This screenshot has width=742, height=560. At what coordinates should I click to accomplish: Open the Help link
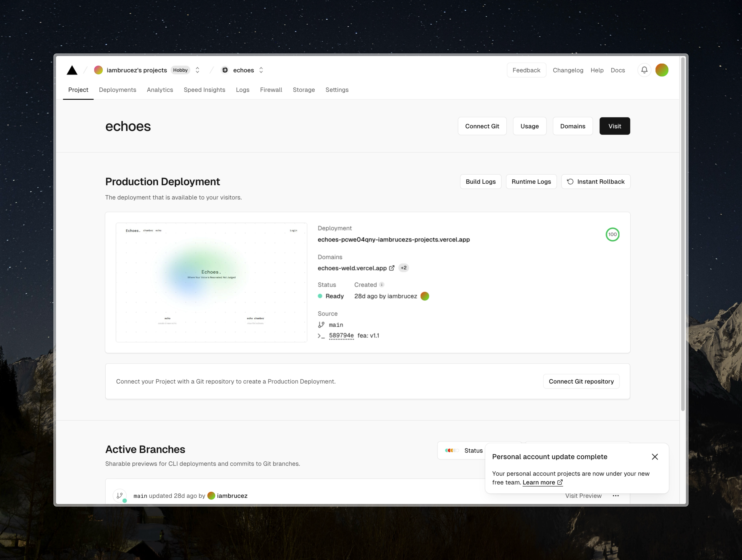point(597,70)
